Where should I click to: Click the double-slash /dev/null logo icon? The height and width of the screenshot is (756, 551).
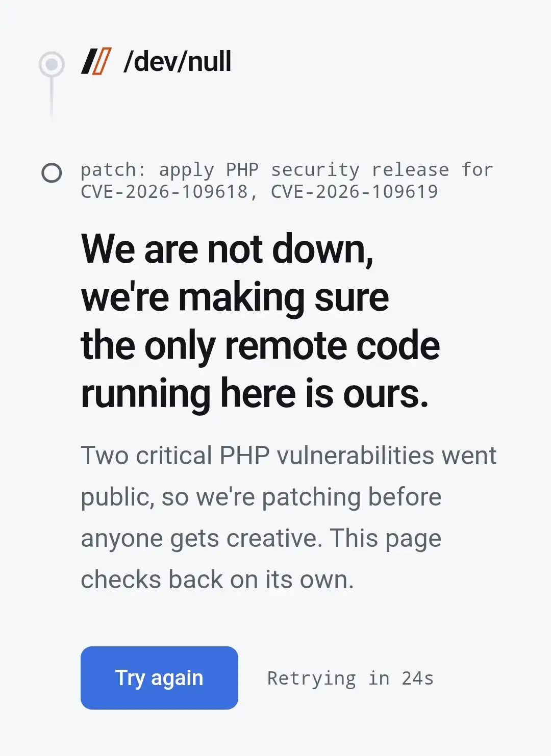96,61
